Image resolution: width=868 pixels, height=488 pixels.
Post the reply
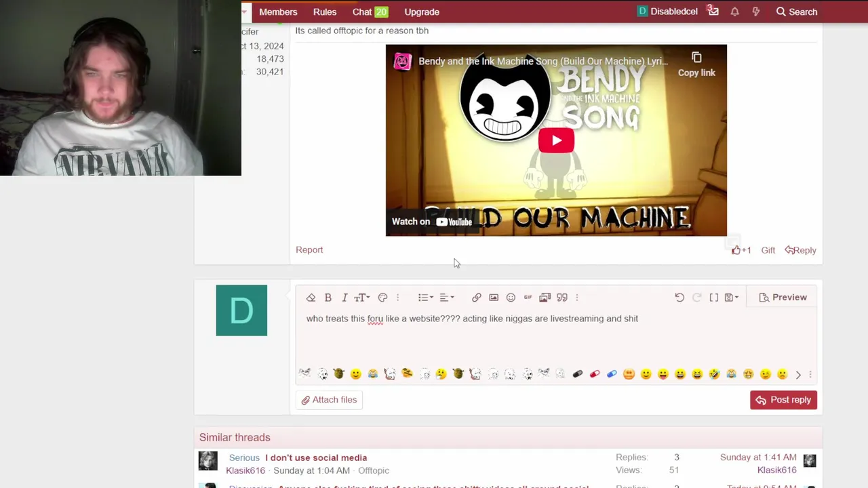(x=783, y=400)
